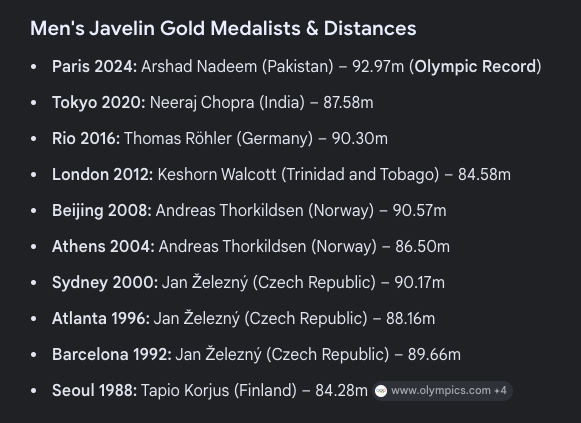Viewport: 581px width, 423px height.
Task: Open the www.olympics.com source link
Action: click(441, 390)
